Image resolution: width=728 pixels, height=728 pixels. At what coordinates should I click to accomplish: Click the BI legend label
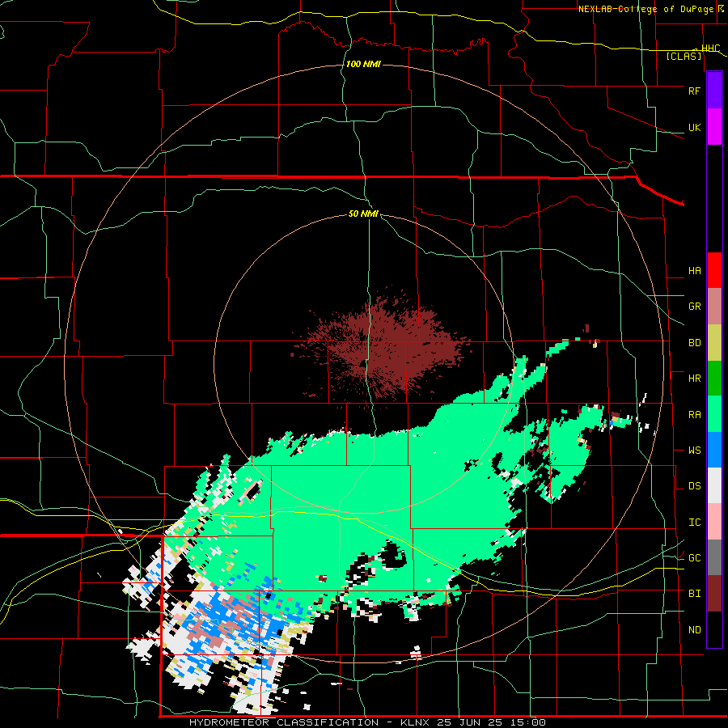click(x=694, y=594)
